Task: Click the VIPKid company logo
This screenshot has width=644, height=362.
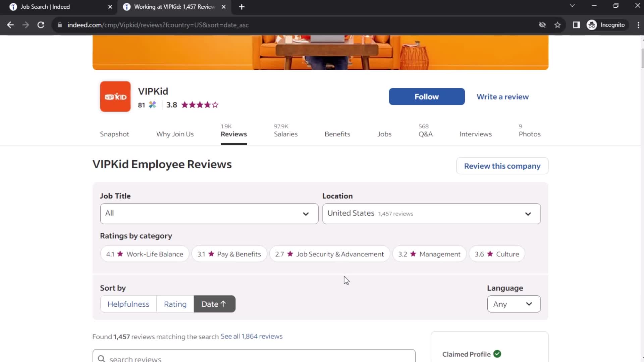Action: [x=115, y=97]
